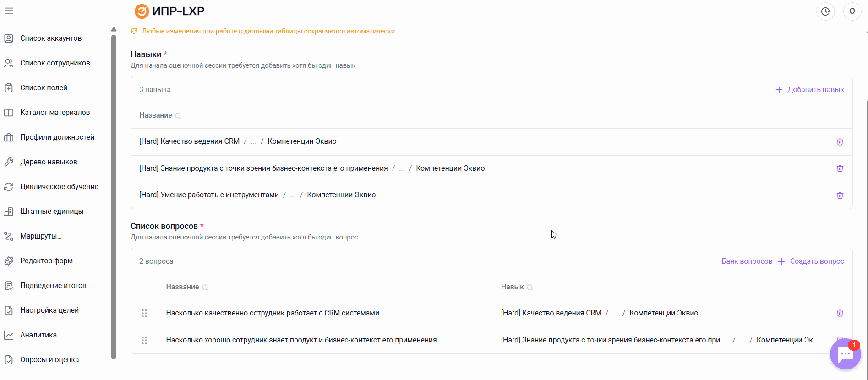The height and width of the screenshot is (380, 868).
Task: Search questions by 'Название' column icon
Action: click(x=205, y=288)
